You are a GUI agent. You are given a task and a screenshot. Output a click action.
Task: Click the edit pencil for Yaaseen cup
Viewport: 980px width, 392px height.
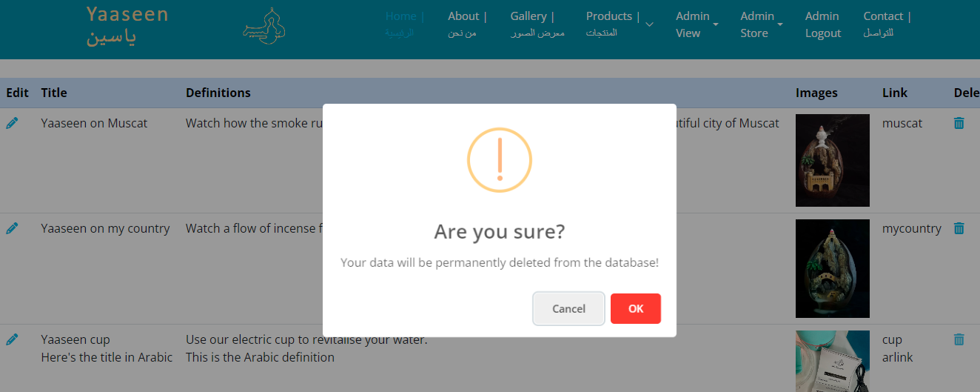coord(12,339)
